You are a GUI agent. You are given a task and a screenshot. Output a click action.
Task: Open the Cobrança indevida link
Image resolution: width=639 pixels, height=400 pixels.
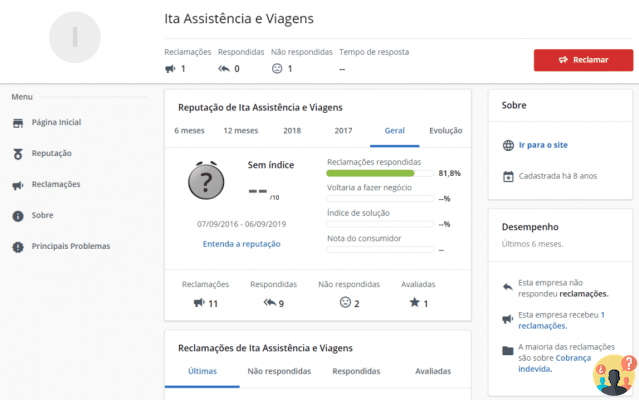pos(555,363)
